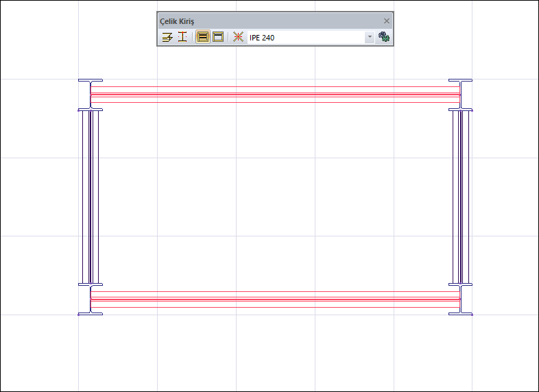Select the left blue vertical beam

point(91,197)
